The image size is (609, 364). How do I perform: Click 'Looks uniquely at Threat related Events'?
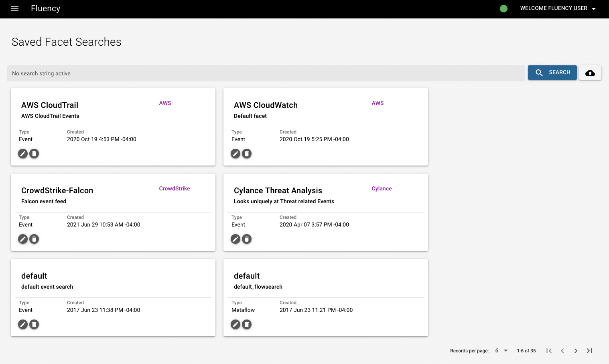pos(284,201)
